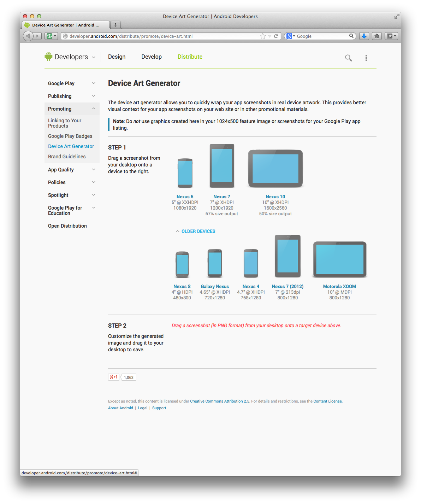Open Linking to Your Products page
The image size is (421, 504).
point(65,123)
